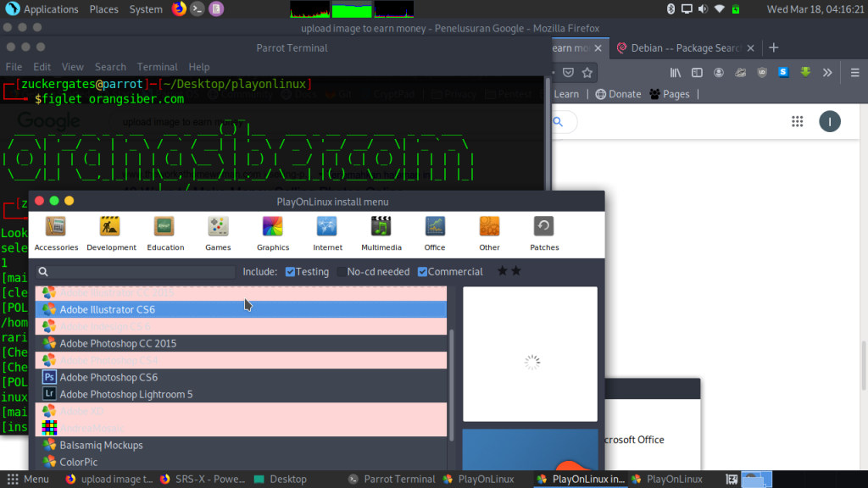Open the System menu in top panel

click(x=146, y=9)
